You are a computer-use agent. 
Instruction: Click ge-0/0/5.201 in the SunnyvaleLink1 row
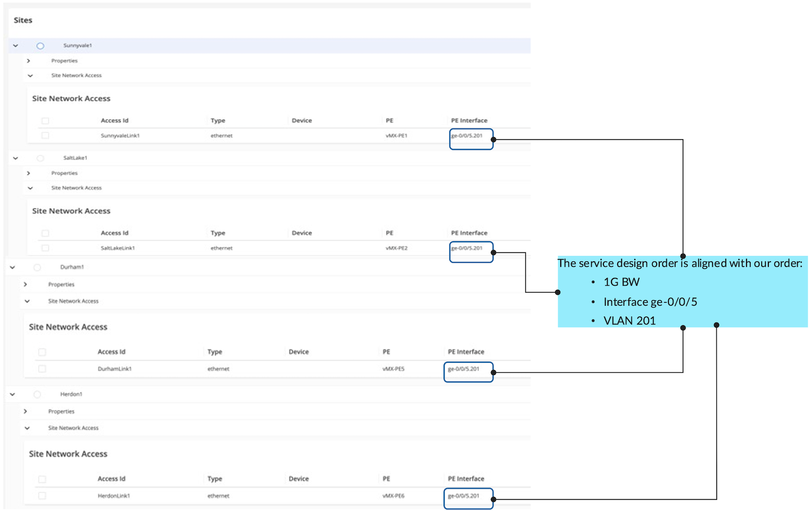pyautogui.click(x=467, y=136)
